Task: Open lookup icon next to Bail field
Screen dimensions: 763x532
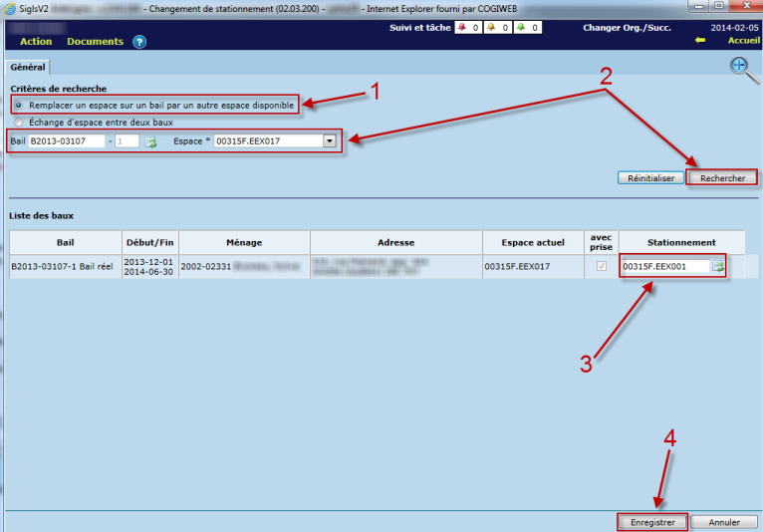Action: click(150, 141)
